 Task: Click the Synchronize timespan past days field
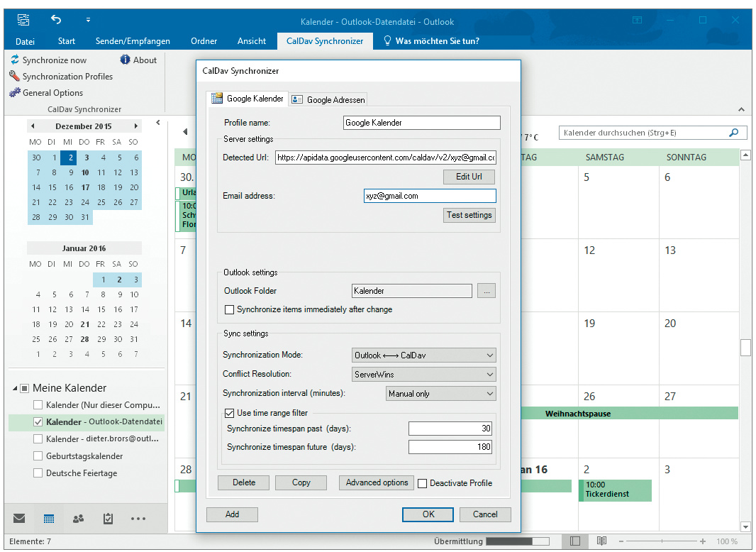(x=450, y=429)
